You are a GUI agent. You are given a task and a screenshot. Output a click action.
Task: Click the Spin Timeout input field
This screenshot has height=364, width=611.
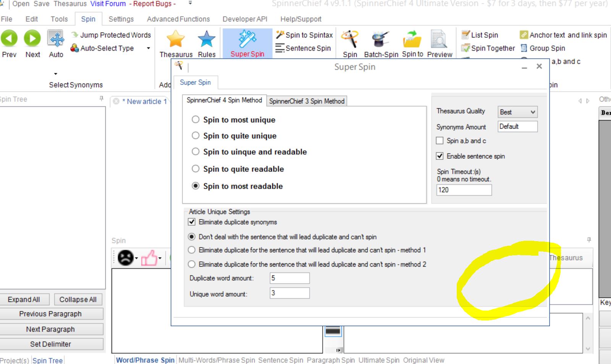click(464, 190)
